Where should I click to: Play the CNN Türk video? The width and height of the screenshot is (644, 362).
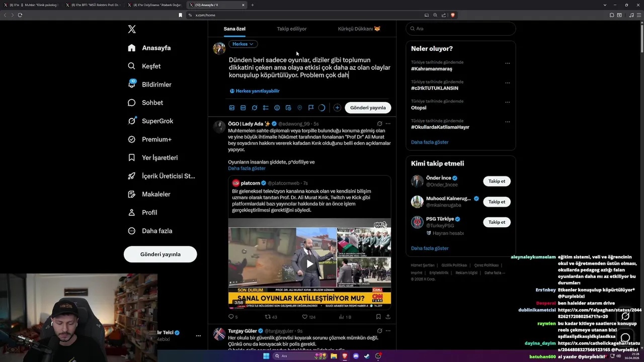(x=310, y=263)
